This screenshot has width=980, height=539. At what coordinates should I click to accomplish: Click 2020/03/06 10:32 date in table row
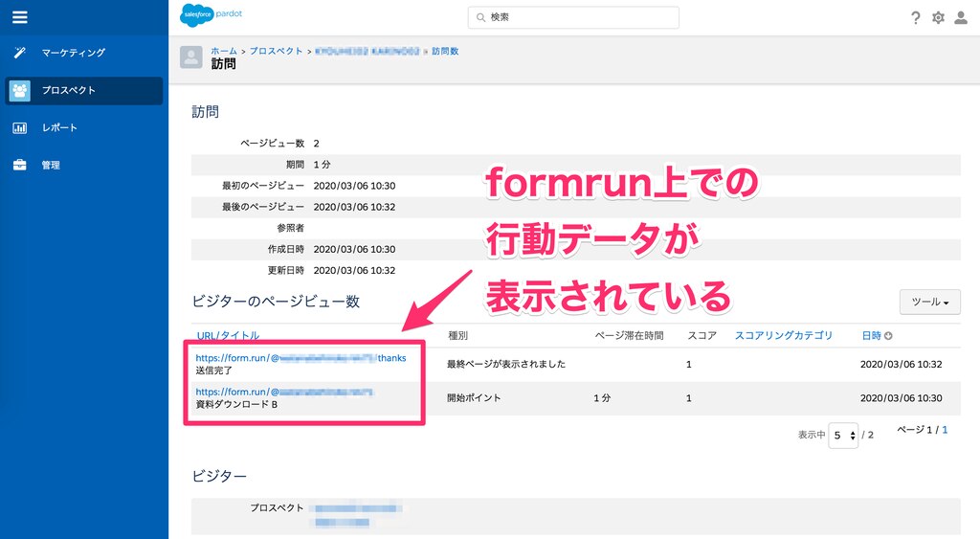click(901, 364)
